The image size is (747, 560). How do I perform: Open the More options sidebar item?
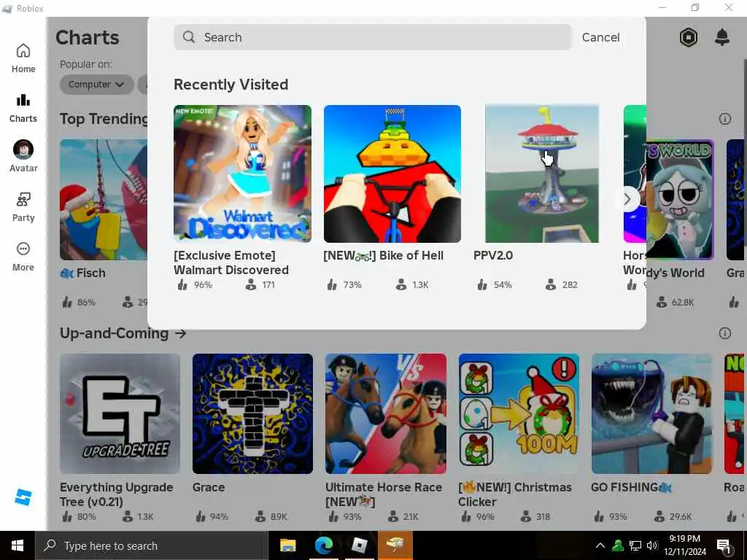point(23,257)
